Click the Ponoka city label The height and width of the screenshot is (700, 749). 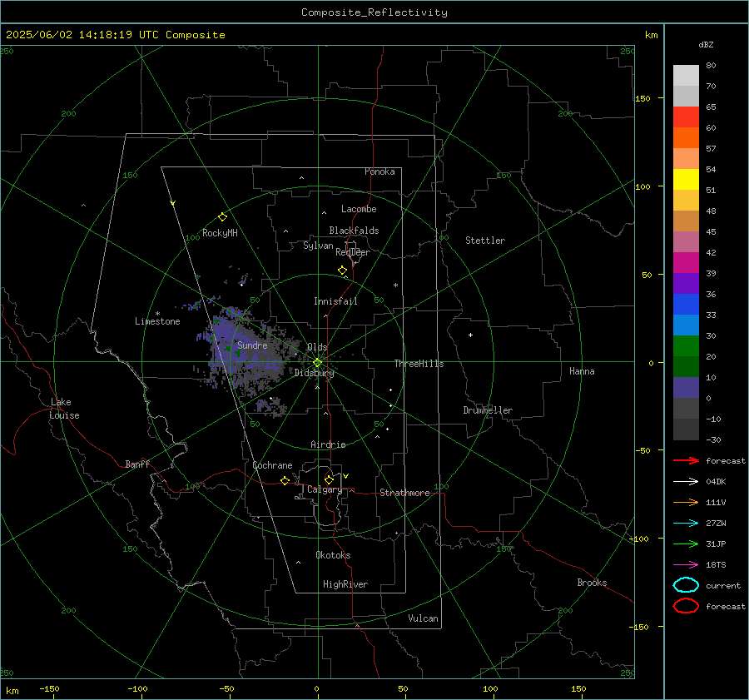pos(379,171)
